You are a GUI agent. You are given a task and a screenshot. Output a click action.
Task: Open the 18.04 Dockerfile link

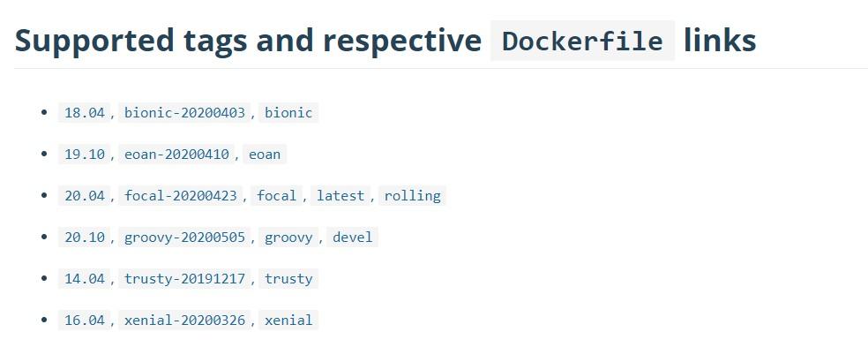coord(84,112)
